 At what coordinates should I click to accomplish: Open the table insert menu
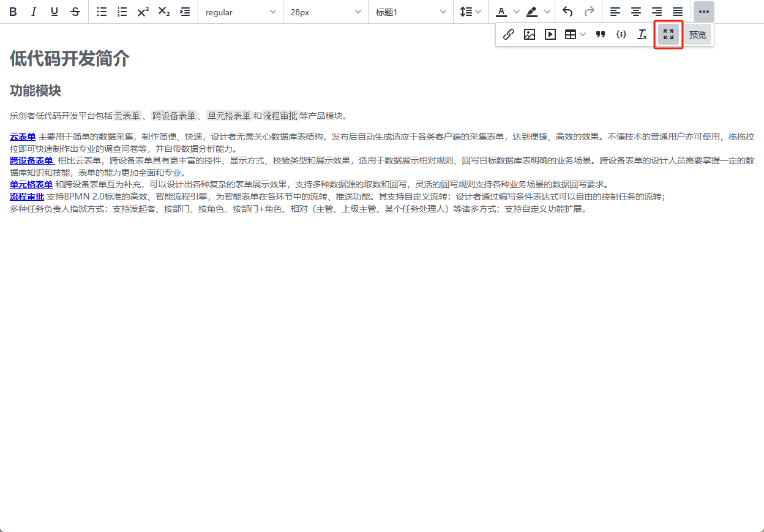(575, 35)
